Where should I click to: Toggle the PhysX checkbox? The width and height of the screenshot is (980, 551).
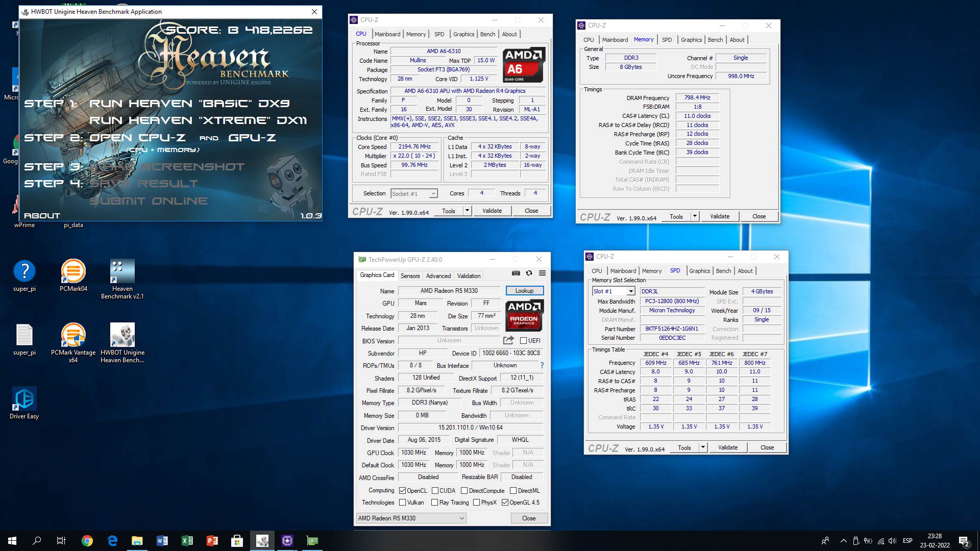tap(476, 503)
